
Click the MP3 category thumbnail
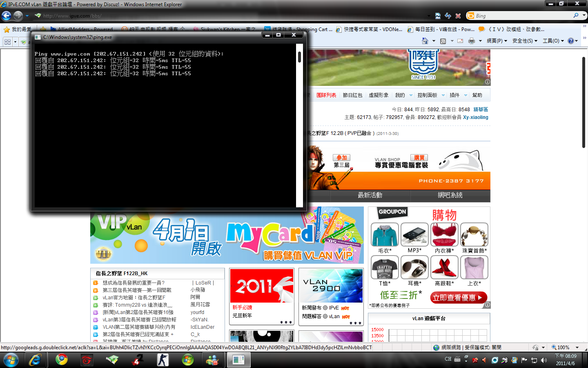click(x=414, y=235)
